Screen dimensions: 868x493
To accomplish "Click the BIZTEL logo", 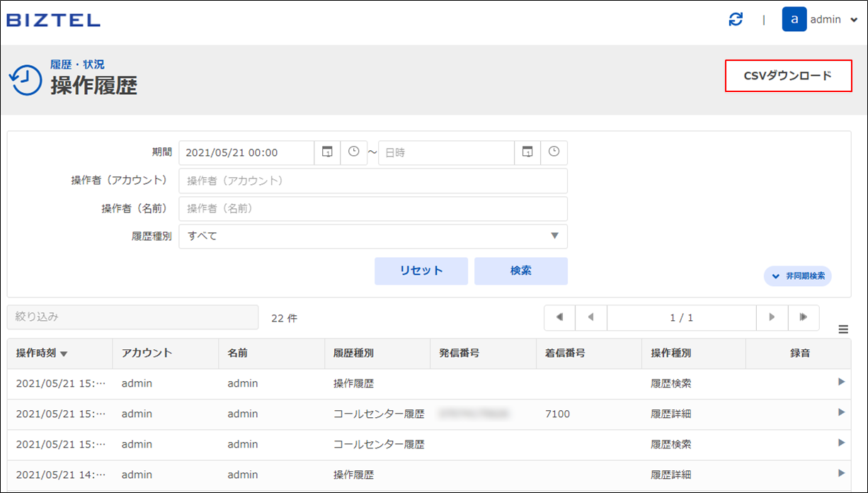I will coord(54,20).
